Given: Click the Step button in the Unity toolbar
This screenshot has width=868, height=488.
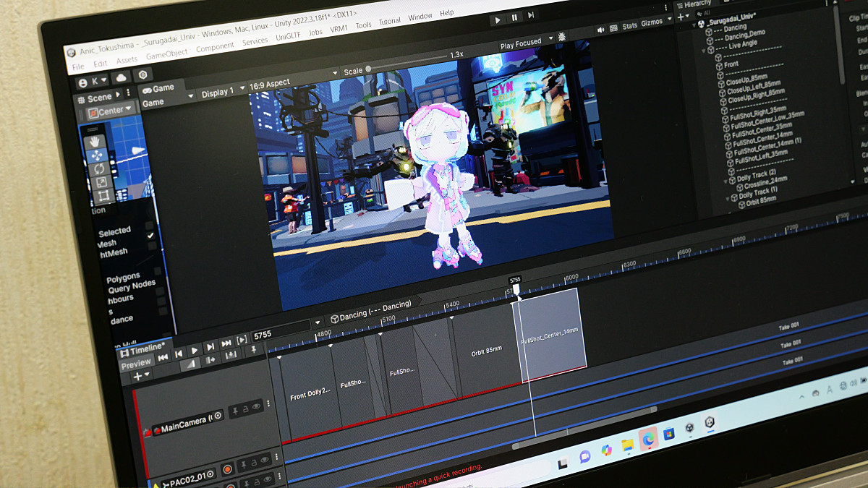Looking at the screenshot, I should click(531, 16).
